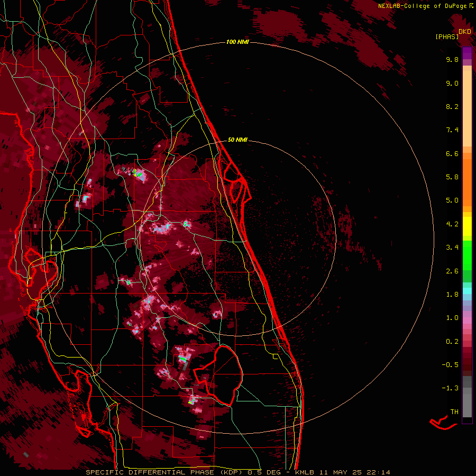
Task: Click the 1.0 scale value
Action: click(x=452, y=318)
